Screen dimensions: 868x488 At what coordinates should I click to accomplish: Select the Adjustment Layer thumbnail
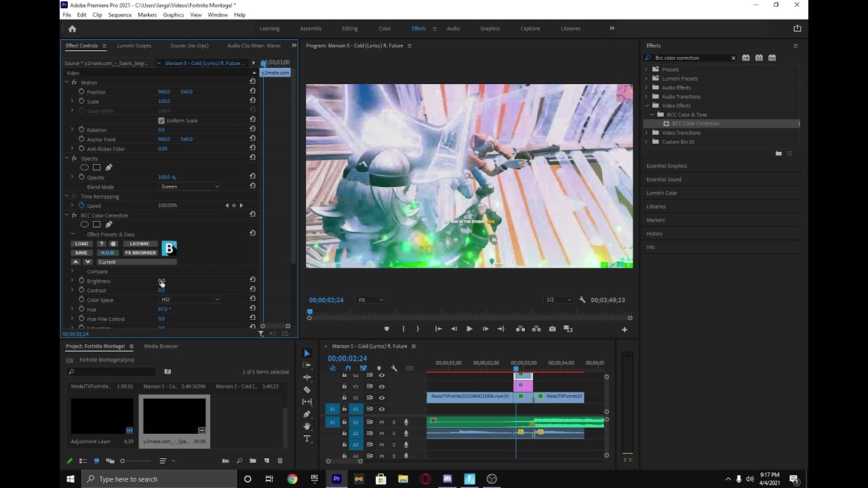[102, 415]
